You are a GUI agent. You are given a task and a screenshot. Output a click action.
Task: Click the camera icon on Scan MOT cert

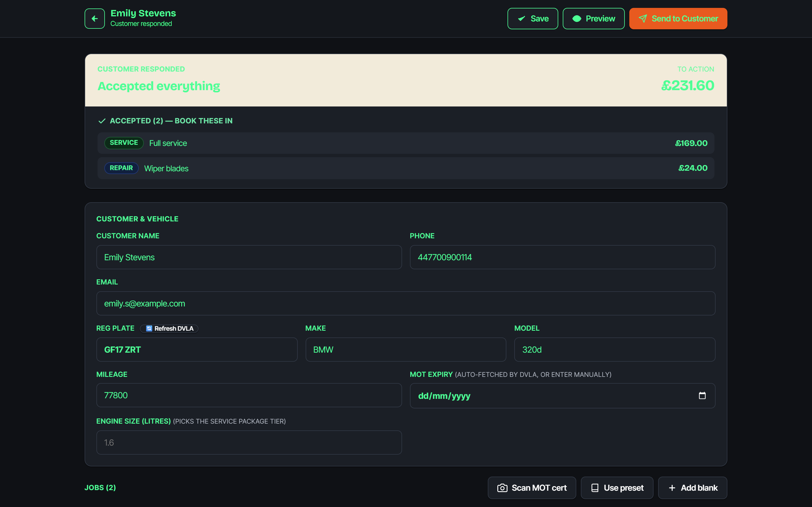click(502, 488)
